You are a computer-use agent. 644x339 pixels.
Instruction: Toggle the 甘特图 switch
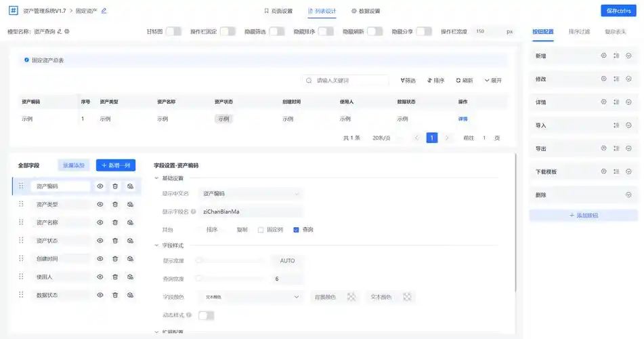pyautogui.click(x=173, y=31)
